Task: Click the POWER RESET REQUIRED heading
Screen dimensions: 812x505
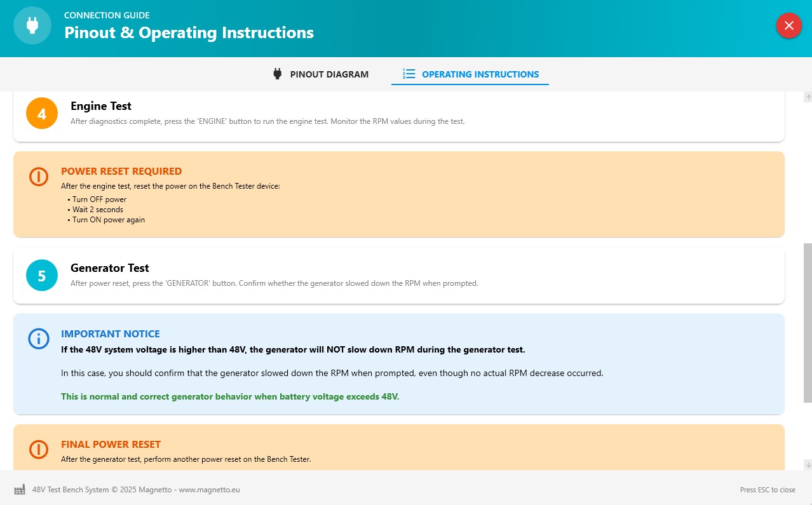Action: [x=121, y=172]
